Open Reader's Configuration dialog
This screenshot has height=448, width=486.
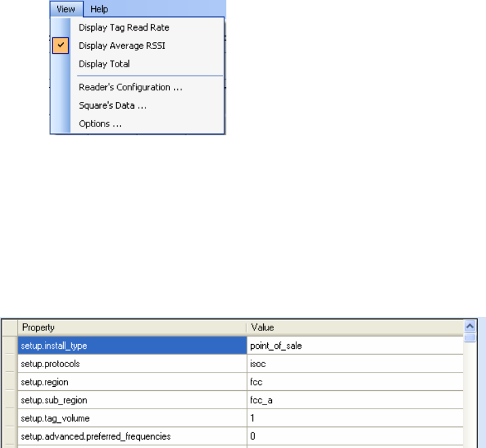(137, 88)
